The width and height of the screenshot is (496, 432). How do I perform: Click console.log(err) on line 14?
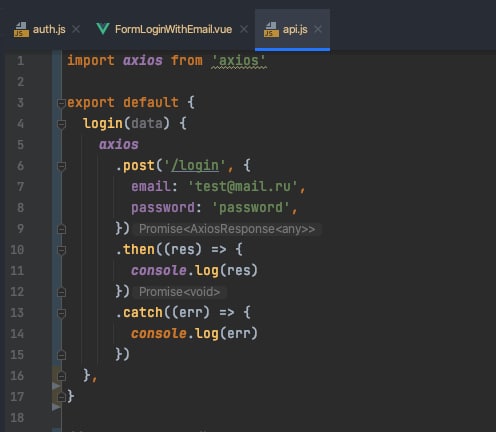[194, 334]
